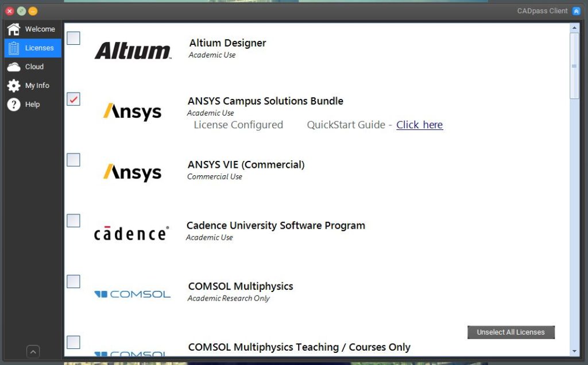
Task: Click the Cadence logo
Action: [x=131, y=233]
